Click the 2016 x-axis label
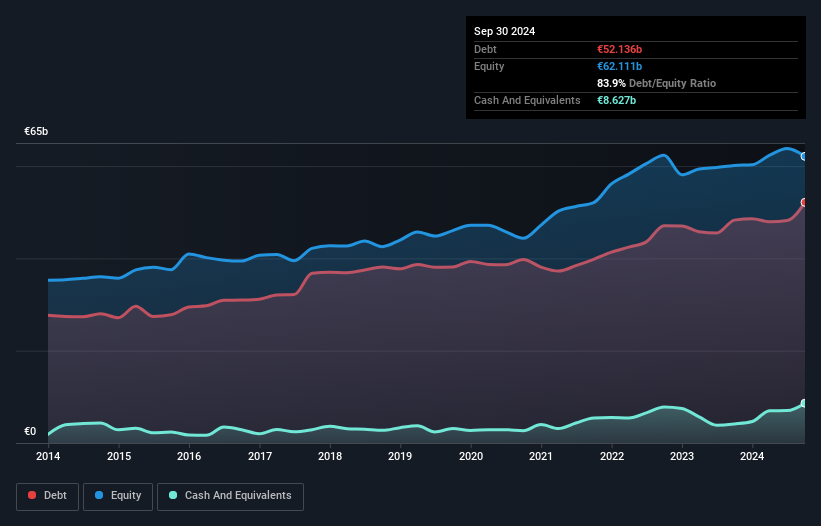821x526 pixels. pyautogui.click(x=189, y=456)
